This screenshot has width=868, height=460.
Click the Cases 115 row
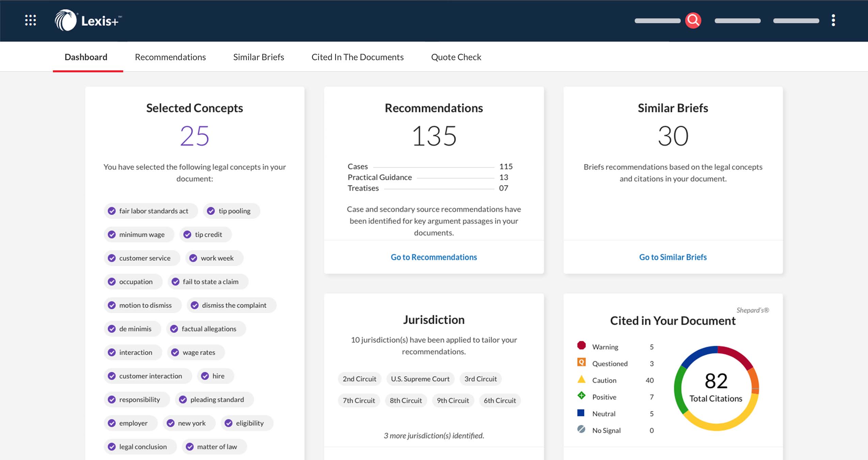pos(430,166)
